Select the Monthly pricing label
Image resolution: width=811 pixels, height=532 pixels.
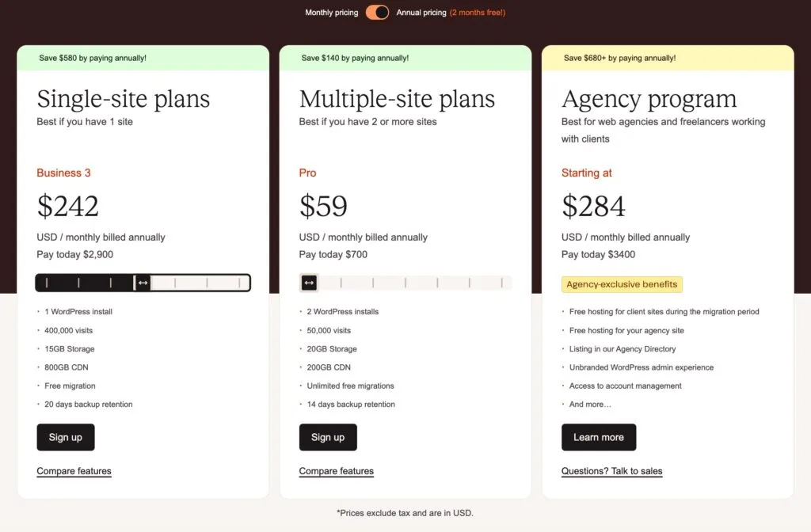[331, 13]
